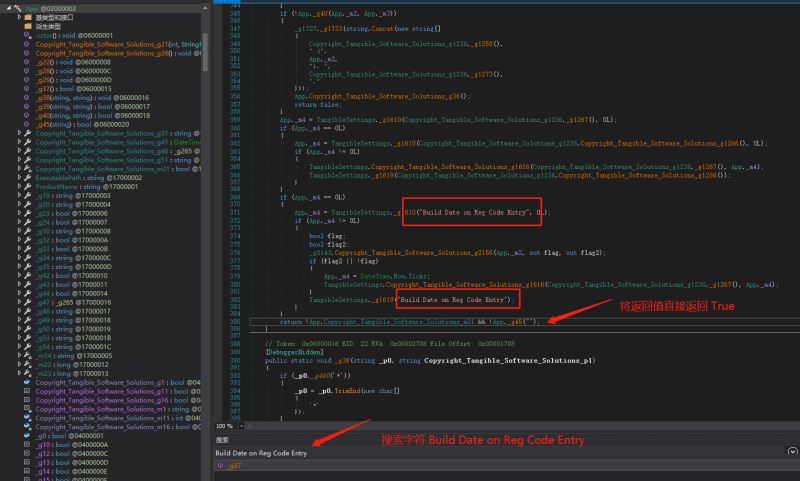800x481 pixels.
Task: Collapse the App @02000002 class node
Action: coord(9,8)
